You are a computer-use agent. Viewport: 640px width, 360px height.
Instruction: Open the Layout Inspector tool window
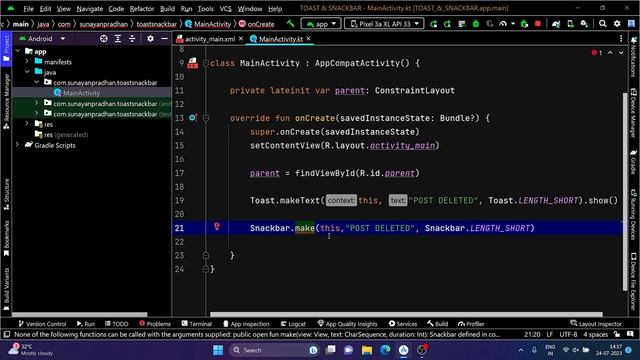pos(596,324)
